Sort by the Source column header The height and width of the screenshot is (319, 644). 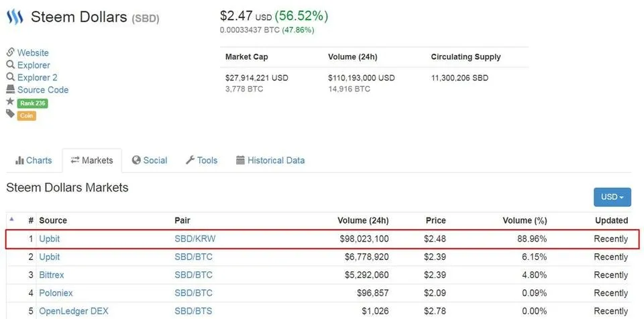tap(53, 220)
